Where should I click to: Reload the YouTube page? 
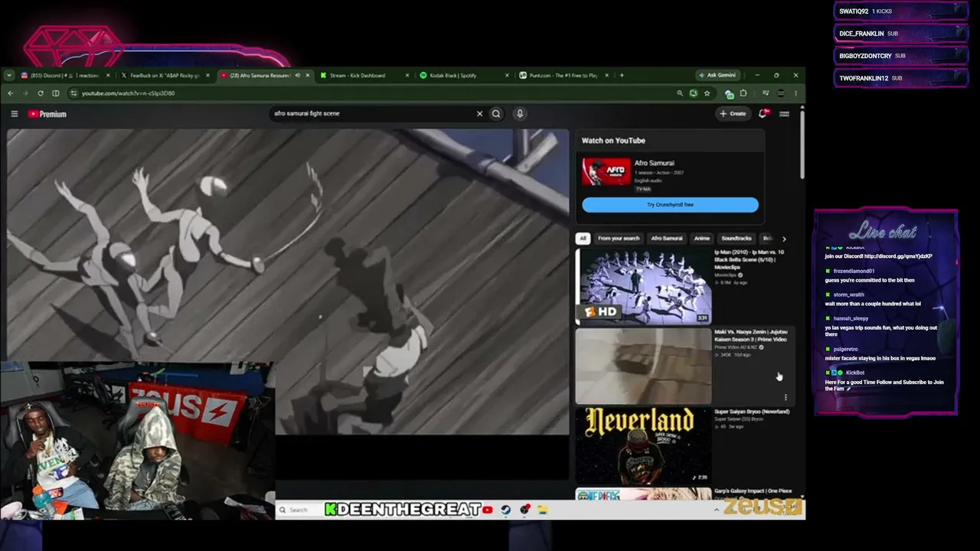pos(41,93)
